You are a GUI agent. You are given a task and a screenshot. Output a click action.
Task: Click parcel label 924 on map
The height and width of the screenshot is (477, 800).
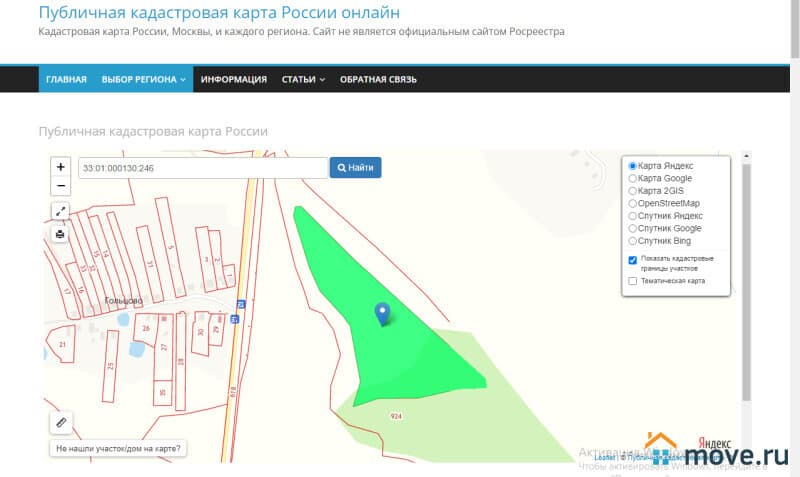coord(396,416)
